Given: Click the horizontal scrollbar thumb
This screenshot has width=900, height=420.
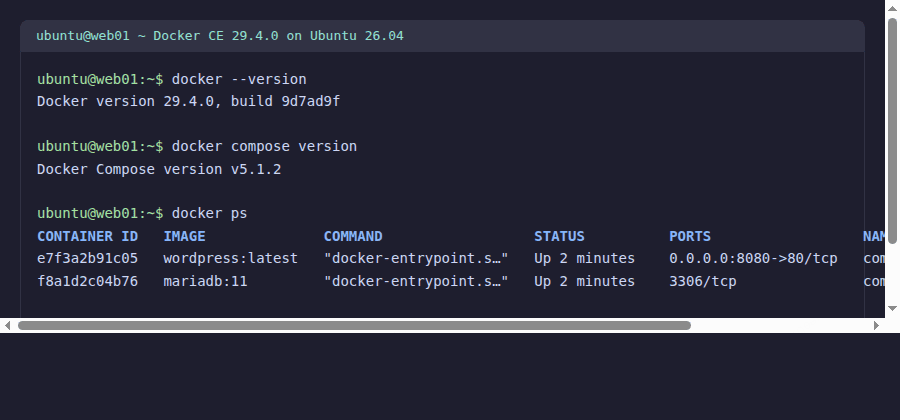Looking at the screenshot, I should point(354,325).
